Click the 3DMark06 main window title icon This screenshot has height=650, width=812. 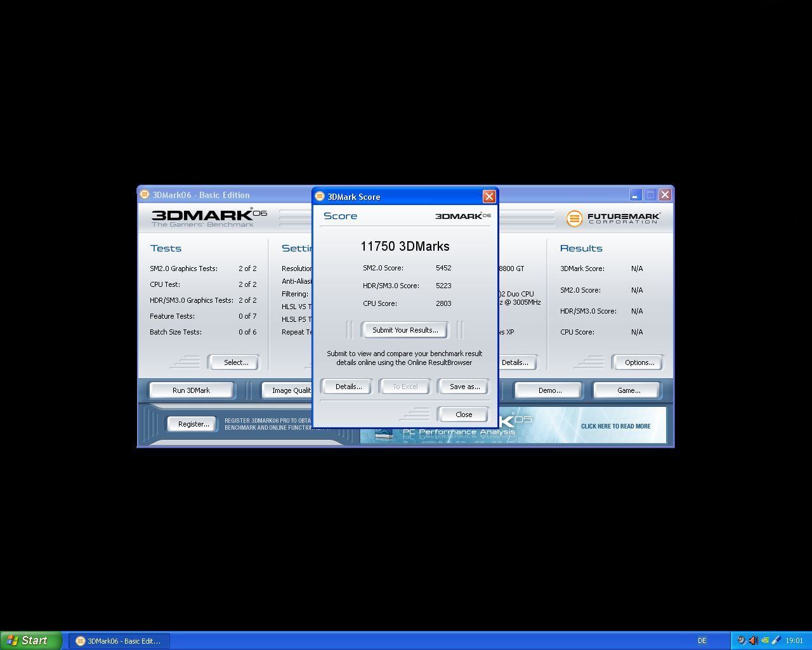pos(145,194)
